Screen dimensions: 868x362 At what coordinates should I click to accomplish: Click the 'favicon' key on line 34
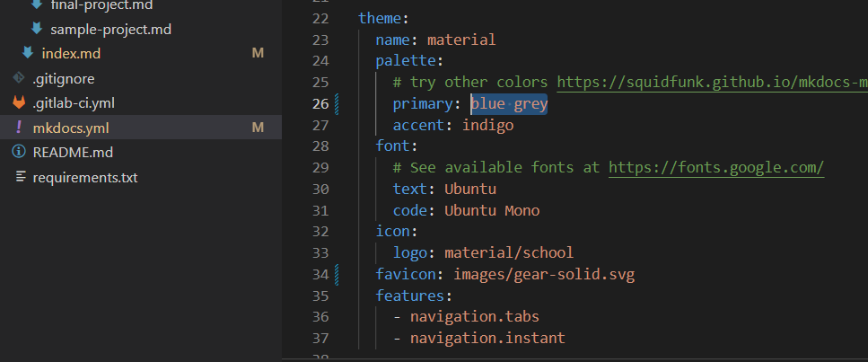[x=405, y=274]
